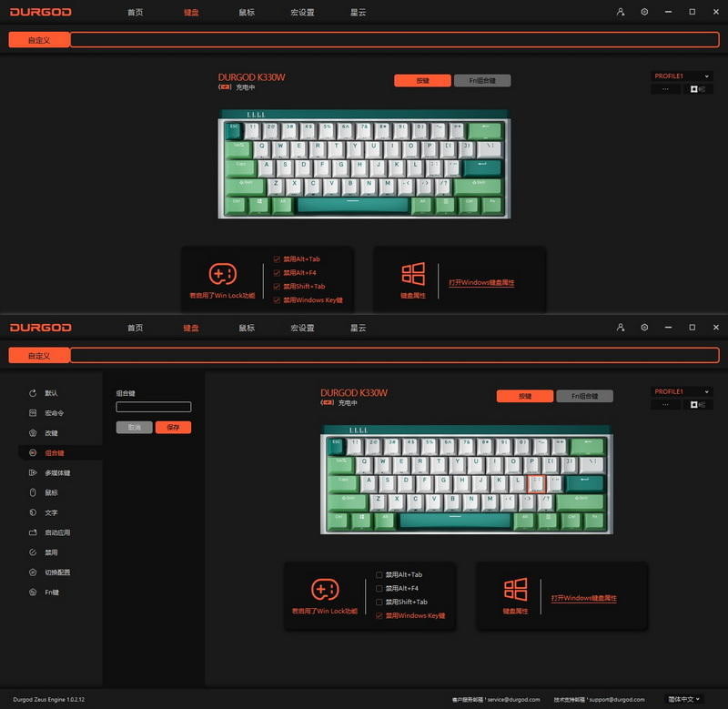Viewport: 728px width, 709px height.
Task: Select Fn键 icon in sidebar
Action: [33, 592]
